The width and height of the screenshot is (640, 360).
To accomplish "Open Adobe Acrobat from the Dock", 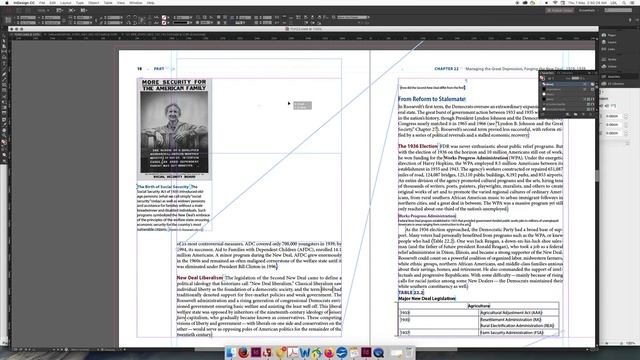I will [292, 352].
